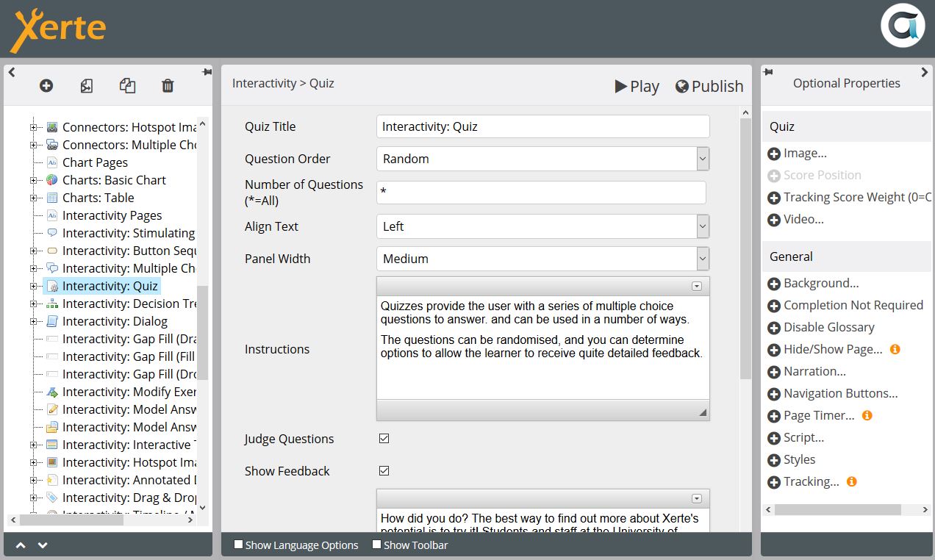
Task: Show info for Tracking property
Action: click(852, 482)
